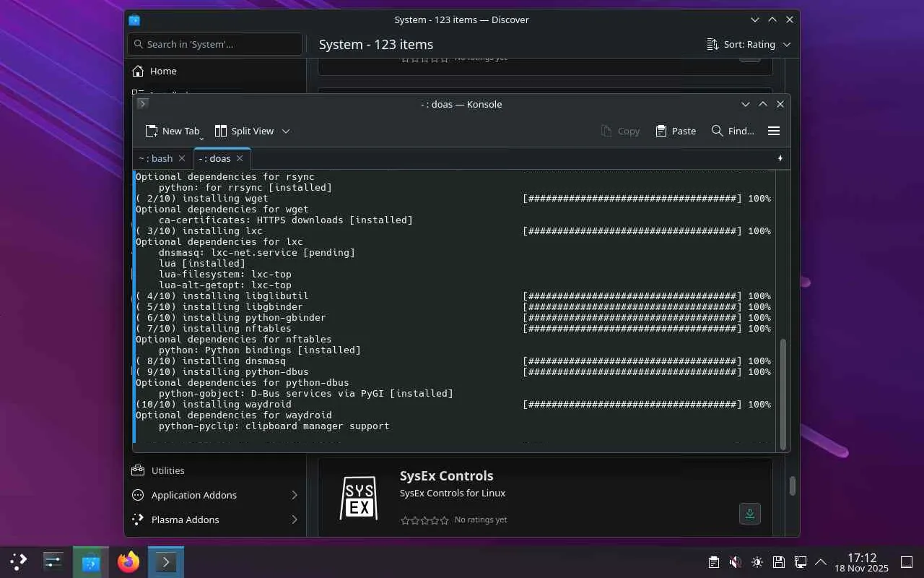Click the SysEx Controls app logo

coord(359,498)
